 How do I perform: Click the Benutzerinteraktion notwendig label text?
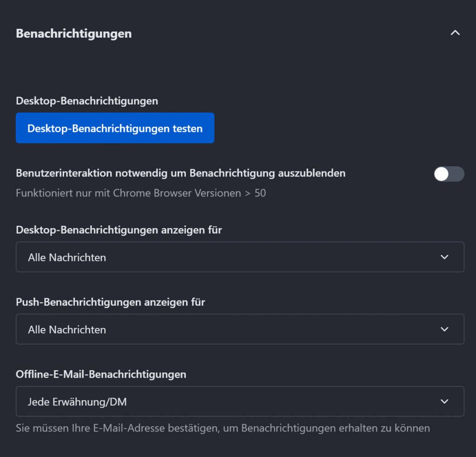pyautogui.click(x=180, y=173)
